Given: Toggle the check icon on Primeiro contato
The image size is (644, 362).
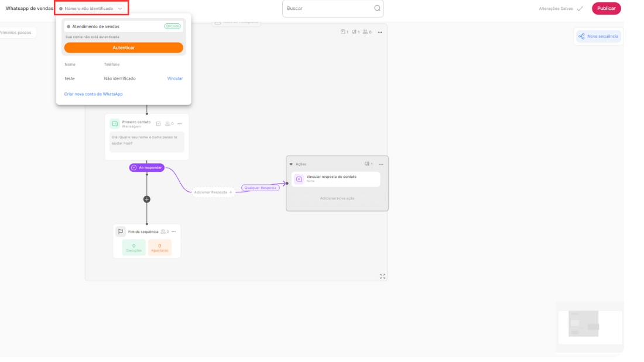Looking at the screenshot, I should 158,124.
